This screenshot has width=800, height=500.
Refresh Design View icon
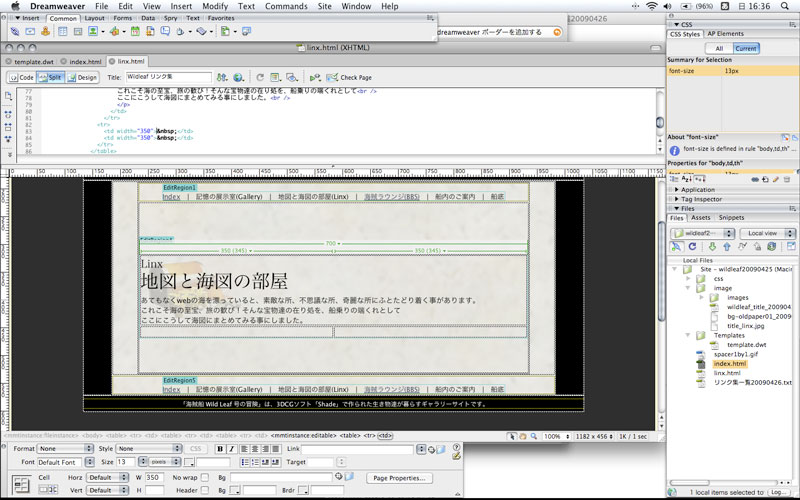[x=260, y=78]
